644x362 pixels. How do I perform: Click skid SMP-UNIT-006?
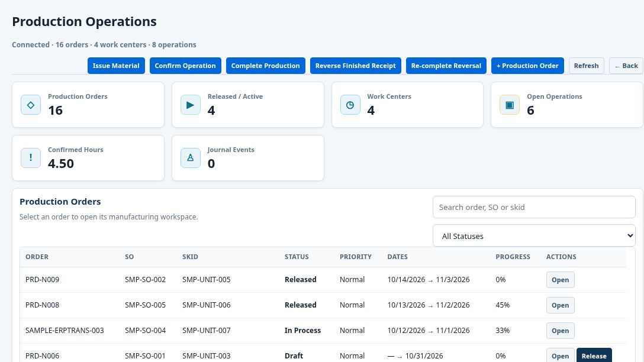[207, 305]
